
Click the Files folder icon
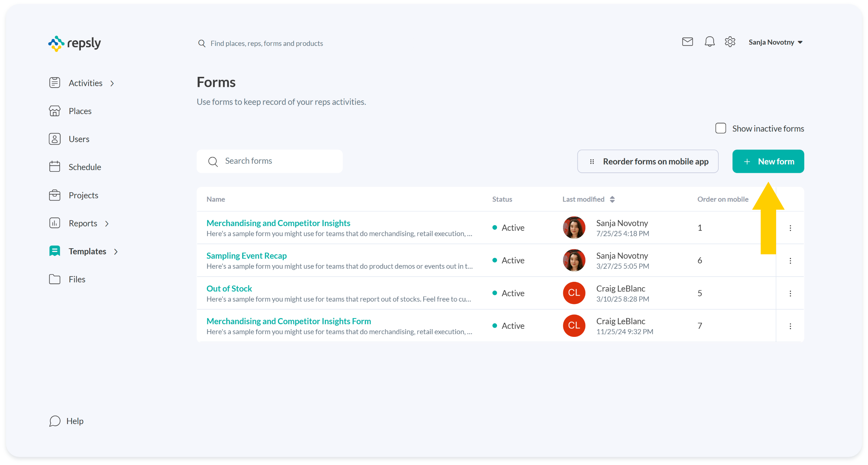[x=55, y=279]
